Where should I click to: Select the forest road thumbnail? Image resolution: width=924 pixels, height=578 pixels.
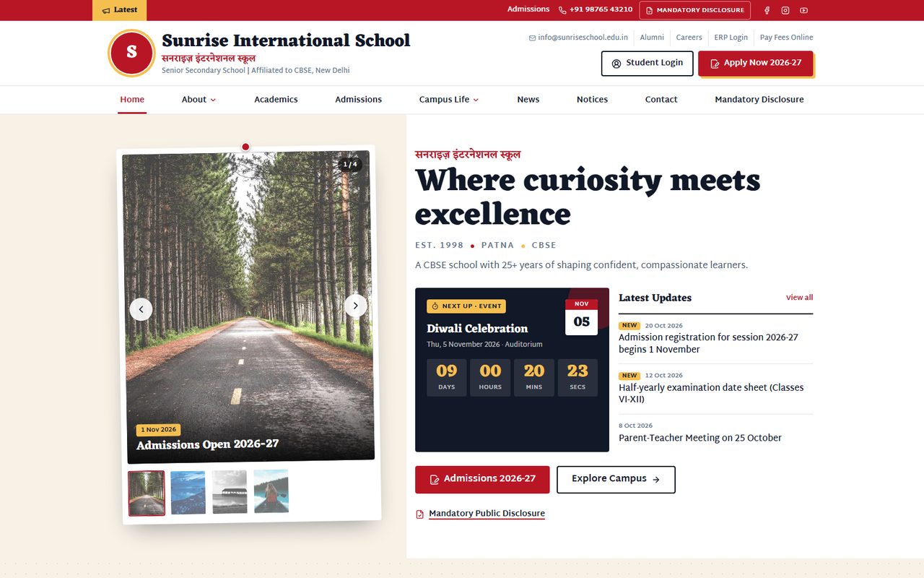[x=147, y=493]
